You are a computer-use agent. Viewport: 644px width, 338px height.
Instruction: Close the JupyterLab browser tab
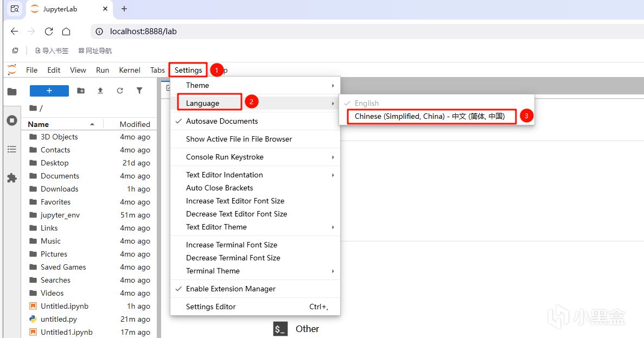105,9
